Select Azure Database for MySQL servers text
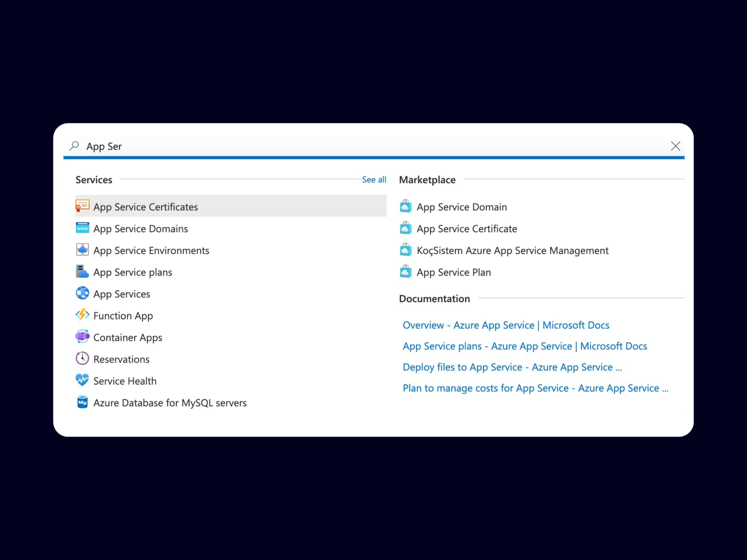The image size is (747, 560). tap(170, 403)
